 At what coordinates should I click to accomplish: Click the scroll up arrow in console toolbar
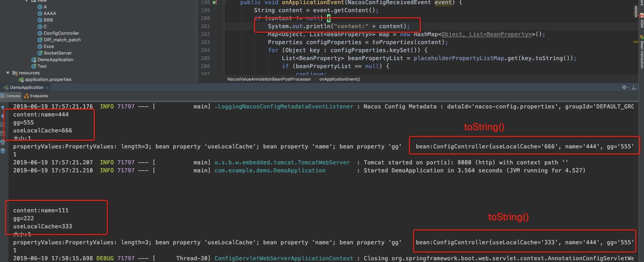tap(3, 107)
